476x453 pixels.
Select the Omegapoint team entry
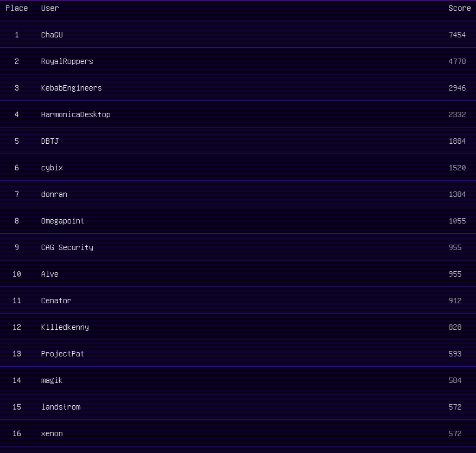(62, 221)
